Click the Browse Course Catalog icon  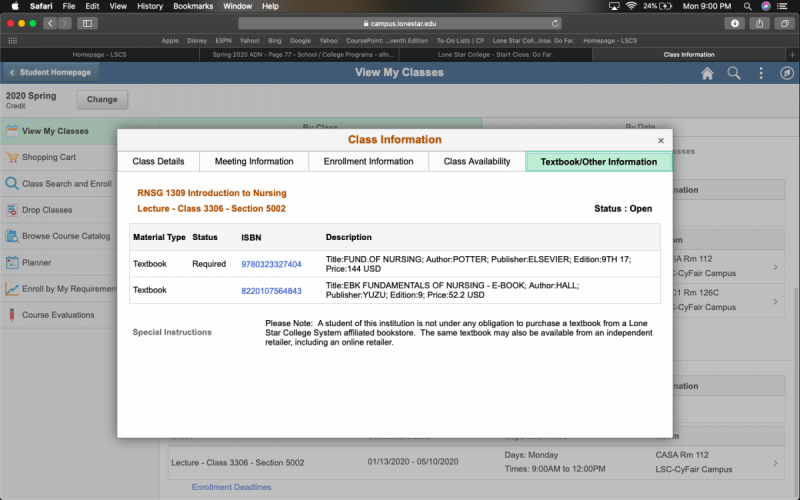pyautogui.click(x=12, y=236)
